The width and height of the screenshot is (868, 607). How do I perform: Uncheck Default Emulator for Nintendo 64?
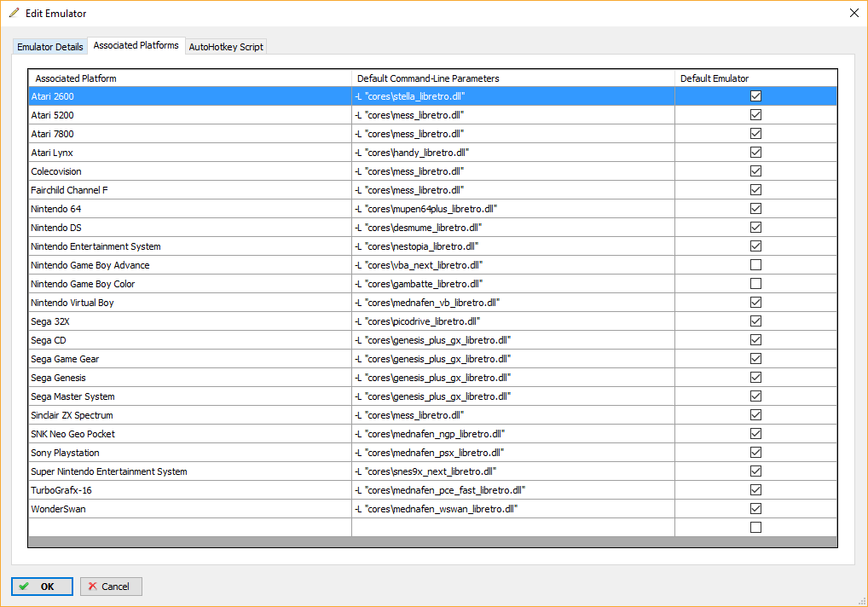pos(755,209)
